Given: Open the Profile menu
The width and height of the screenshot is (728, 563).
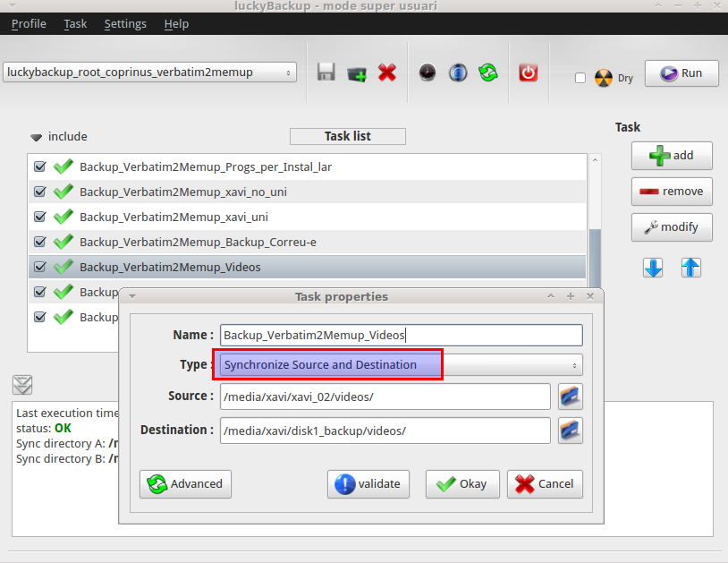Looking at the screenshot, I should (29, 23).
